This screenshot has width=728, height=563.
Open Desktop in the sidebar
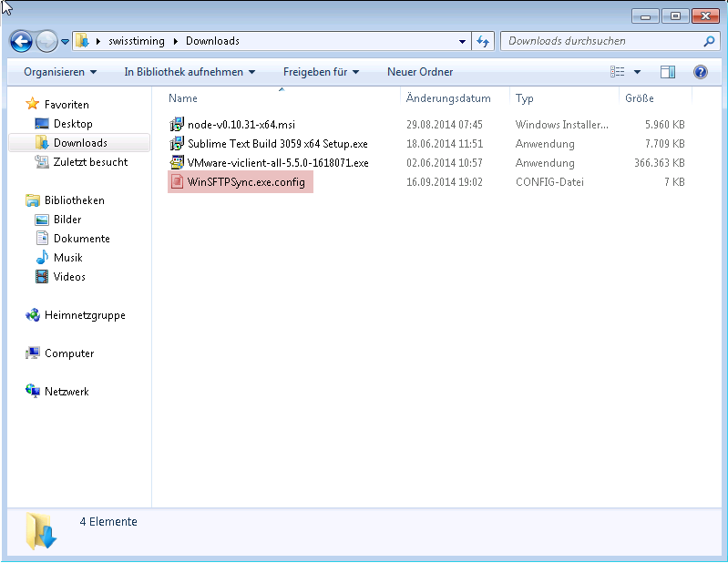click(73, 124)
